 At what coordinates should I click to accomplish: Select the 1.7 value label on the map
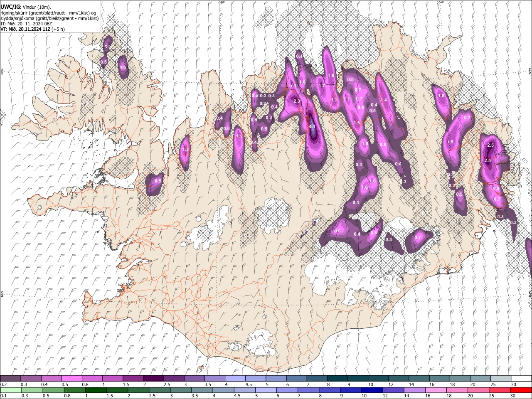(x=321, y=86)
